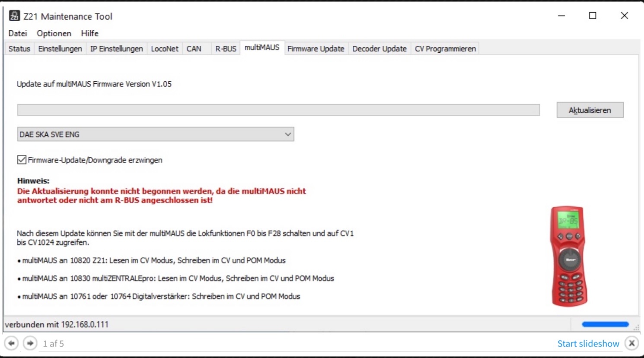
Task: Toggle Firmware-Update/Downgrade erzwingen checkbox
Action: pyautogui.click(x=22, y=160)
